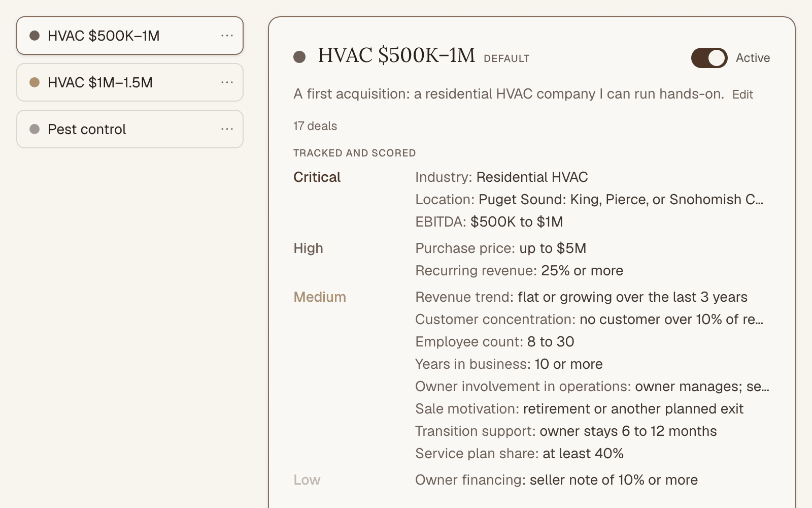The width and height of the screenshot is (812, 508).
Task: Click the DEFAULT badge next to title
Action: click(506, 58)
